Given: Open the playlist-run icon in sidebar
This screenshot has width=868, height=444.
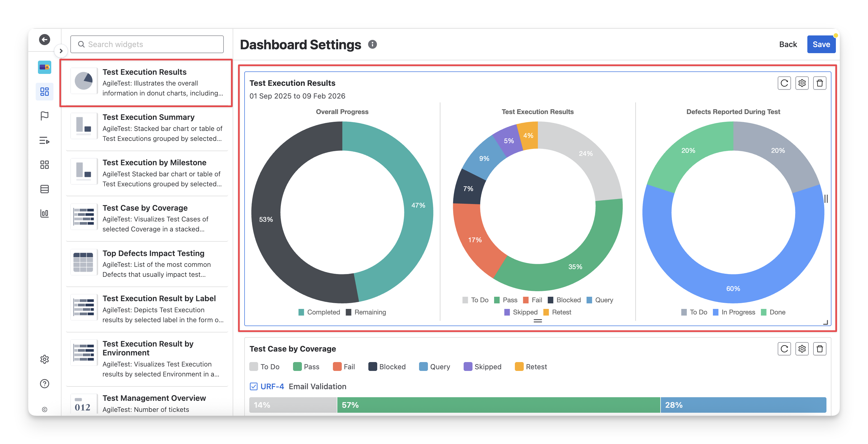Looking at the screenshot, I should [x=45, y=140].
